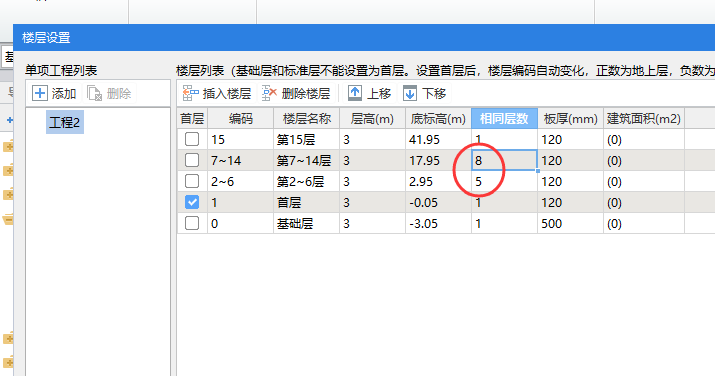Click the 相同层数 cell showing 8

(504, 160)
